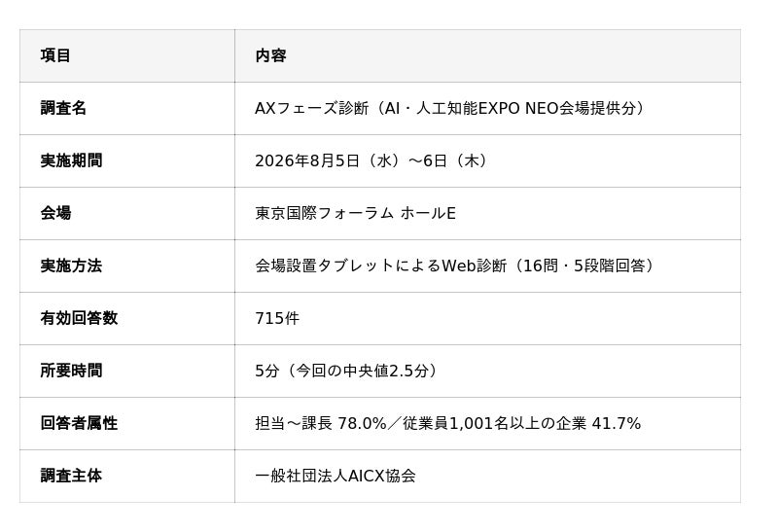This screenshot has height=532, width=778.
Task: Click the 715件 value cell
Action: pyautogui.click(x=488, y=319)
